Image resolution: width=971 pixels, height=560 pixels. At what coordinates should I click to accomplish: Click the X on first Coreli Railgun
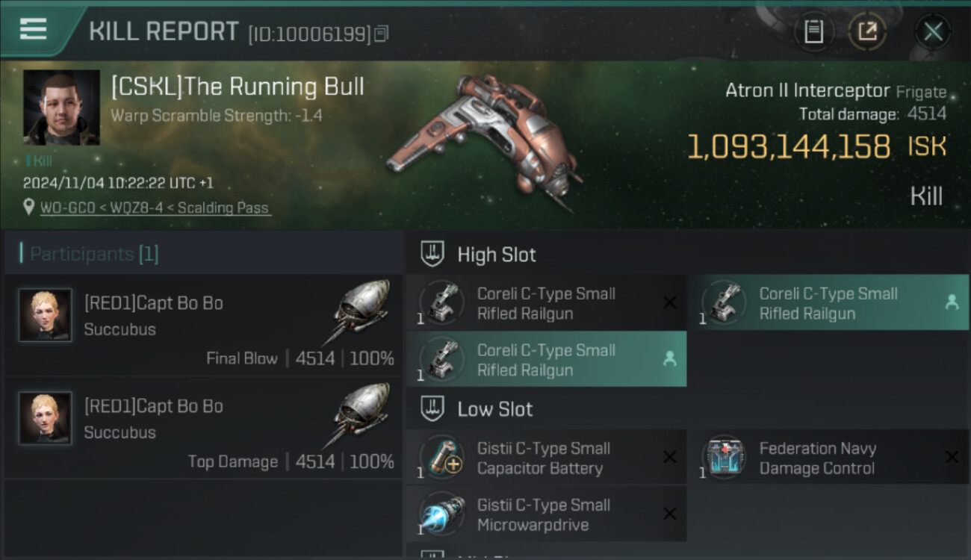[x=670, y=302]
